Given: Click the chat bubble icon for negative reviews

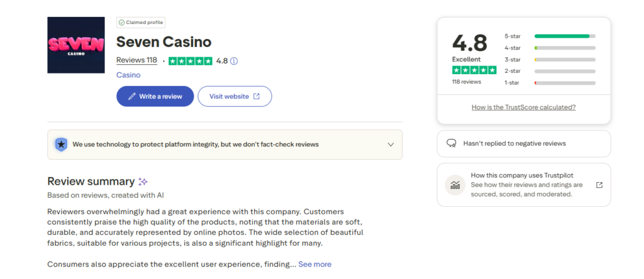Looking at the screenshot, I should coord(451,143).
